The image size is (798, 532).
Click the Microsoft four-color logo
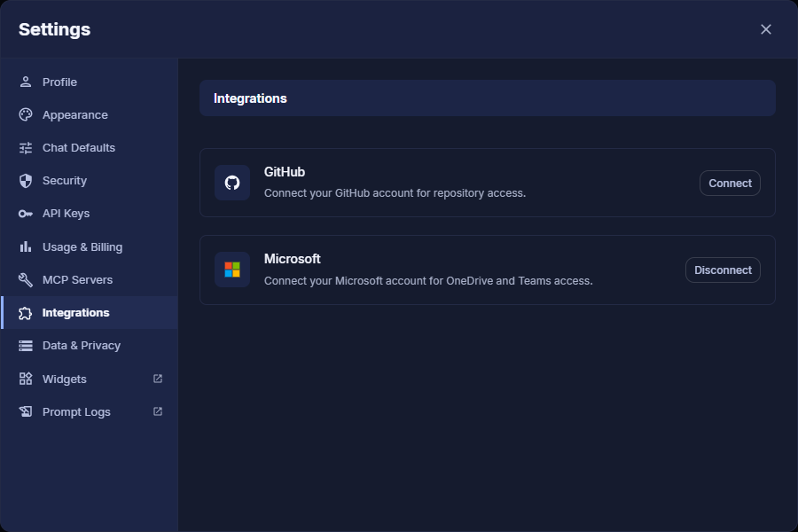tap(232, 270)
